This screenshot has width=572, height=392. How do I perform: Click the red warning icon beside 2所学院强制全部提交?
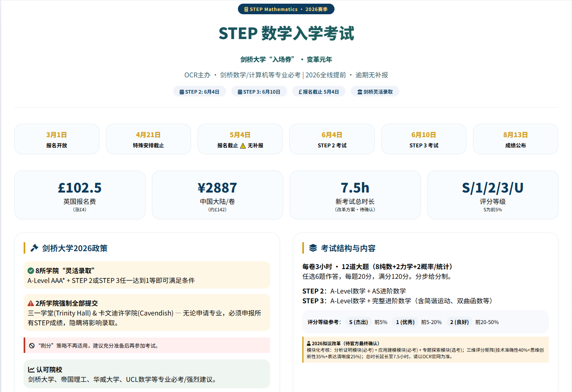tap(31, 303)
